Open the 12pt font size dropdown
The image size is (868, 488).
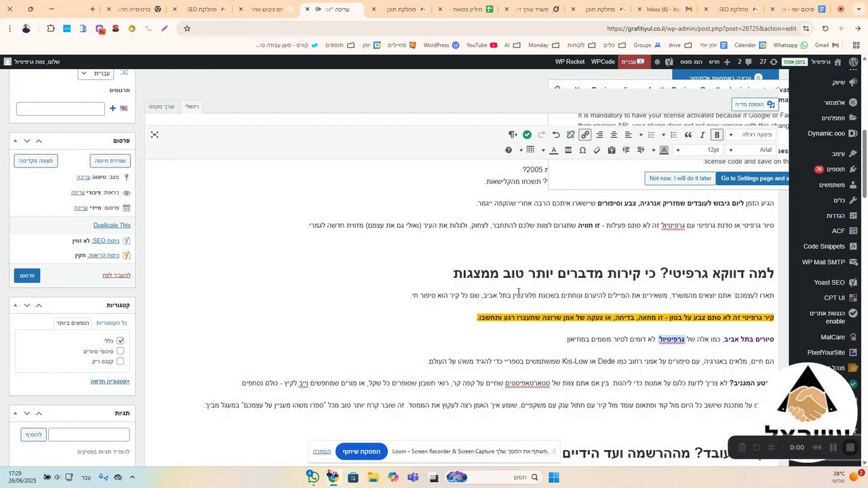click(698, 150)
